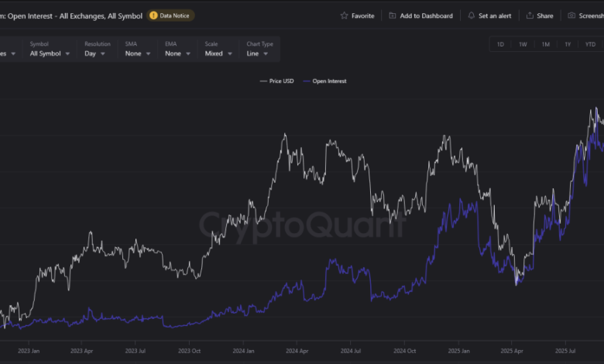Image resolution: width=604 pixels, height=364 pixels.
Task: Change the Scale dropdown from Mixed
Action: [x=218, y=53]
